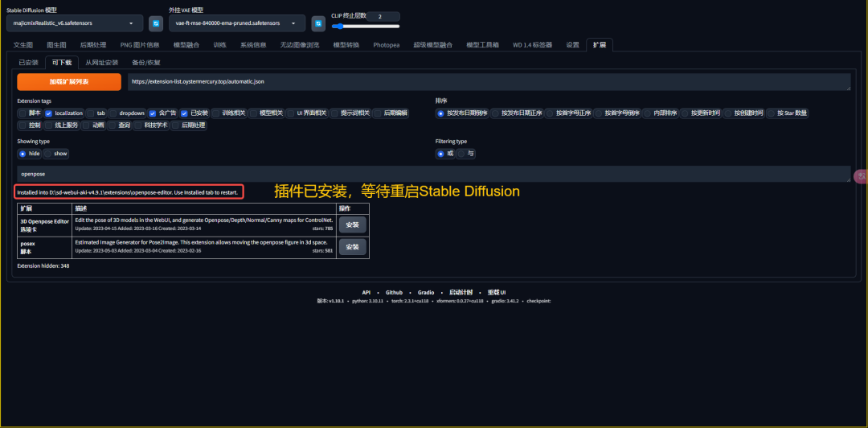Open the 模型转换 tab
The width and height of the screenshot is (868, 428).
coord(346,45)
